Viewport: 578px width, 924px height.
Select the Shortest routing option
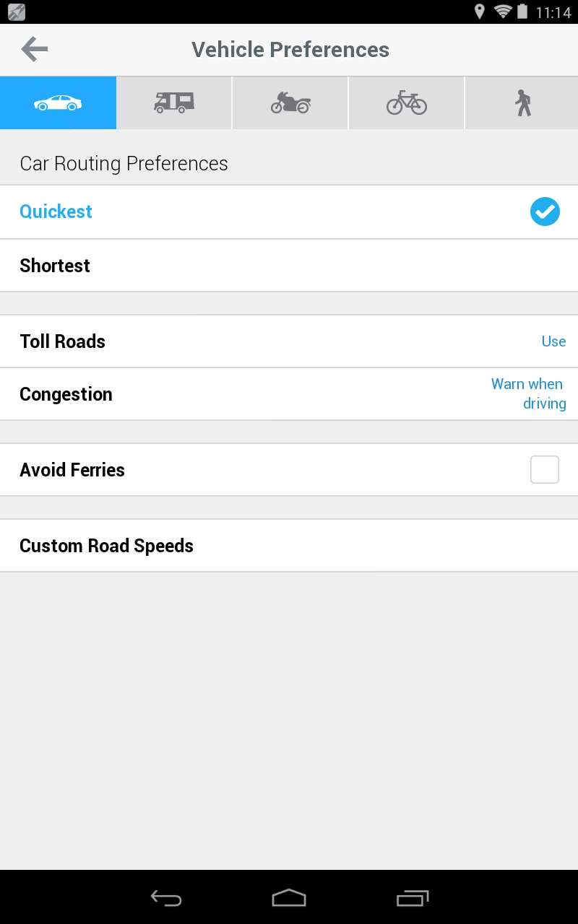pyautogui.click(x=55, y=266)
